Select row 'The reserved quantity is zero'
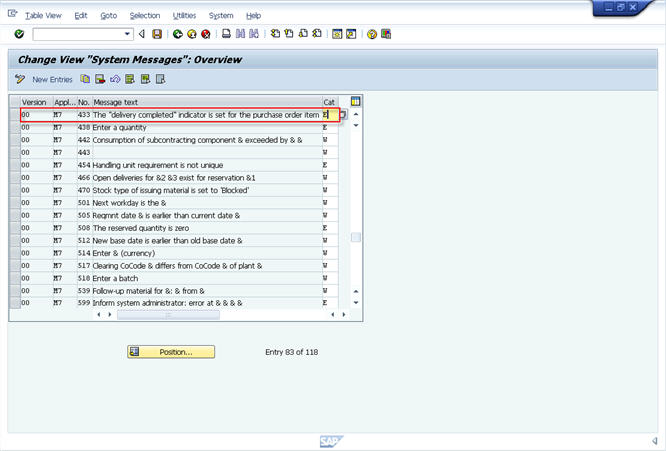 tap(14, 227)
